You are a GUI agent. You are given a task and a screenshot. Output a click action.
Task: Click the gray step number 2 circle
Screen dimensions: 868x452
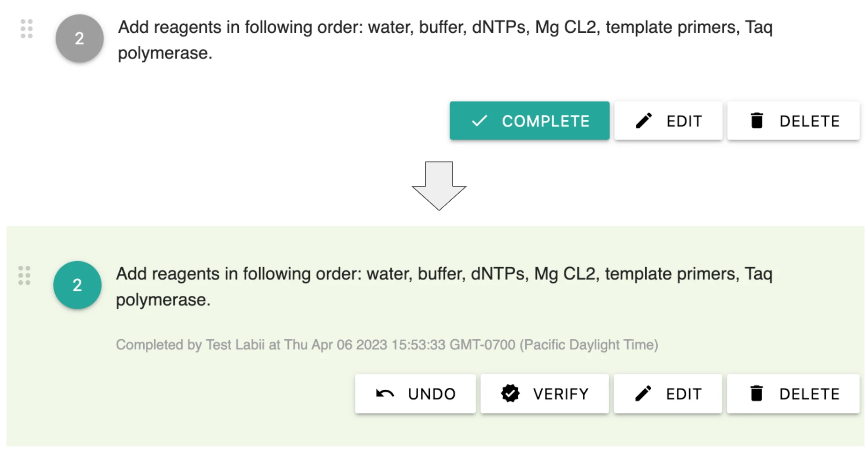[x=80, y=38]
